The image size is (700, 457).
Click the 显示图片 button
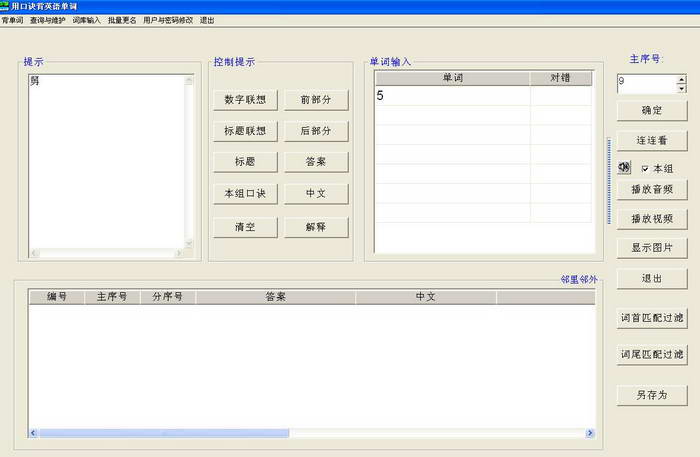[652, 247]
